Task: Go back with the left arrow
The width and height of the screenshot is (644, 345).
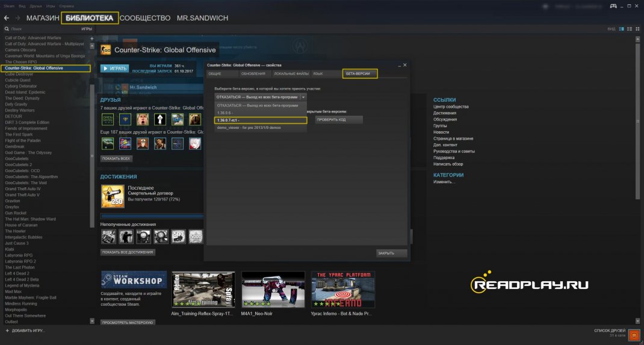Action: 6,18
